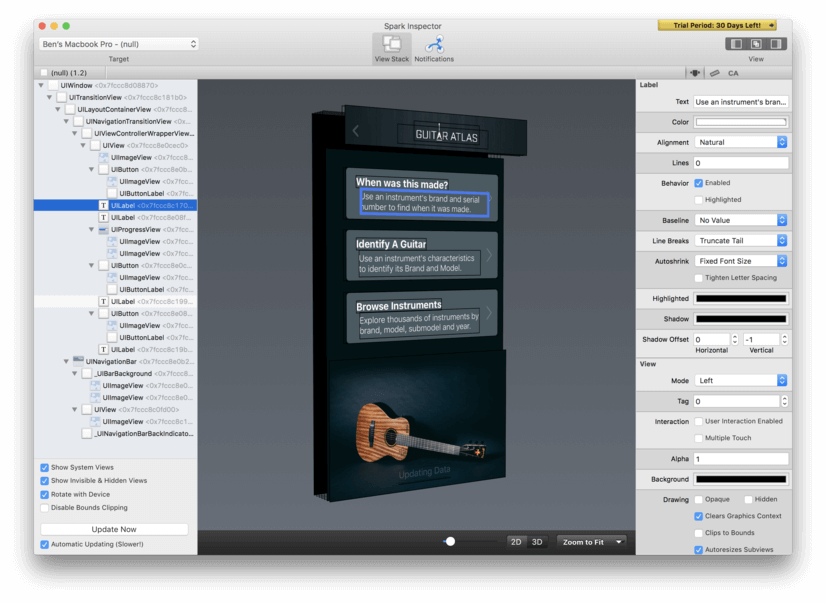Screen dimensions: 826x603
Task: Click the overlapping-squares center View icon
Action: pos(756,44)
